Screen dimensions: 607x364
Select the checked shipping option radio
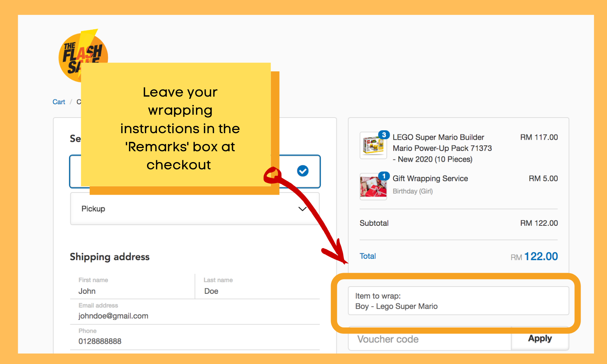(303, 171)
